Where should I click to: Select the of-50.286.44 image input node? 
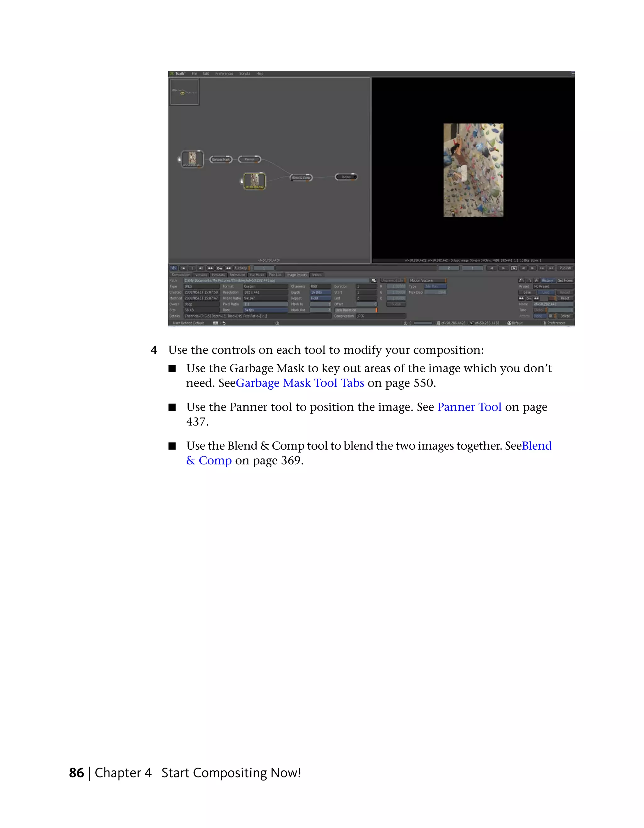coord(192,159)
